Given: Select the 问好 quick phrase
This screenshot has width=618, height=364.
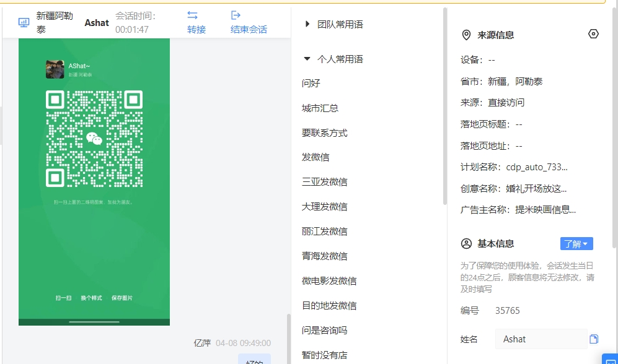Looking at the screenshot, I should [x=311, y=83].
